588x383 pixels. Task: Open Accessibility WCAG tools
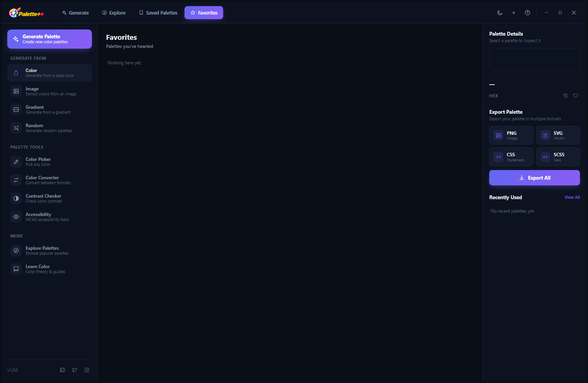click(49, 217)
